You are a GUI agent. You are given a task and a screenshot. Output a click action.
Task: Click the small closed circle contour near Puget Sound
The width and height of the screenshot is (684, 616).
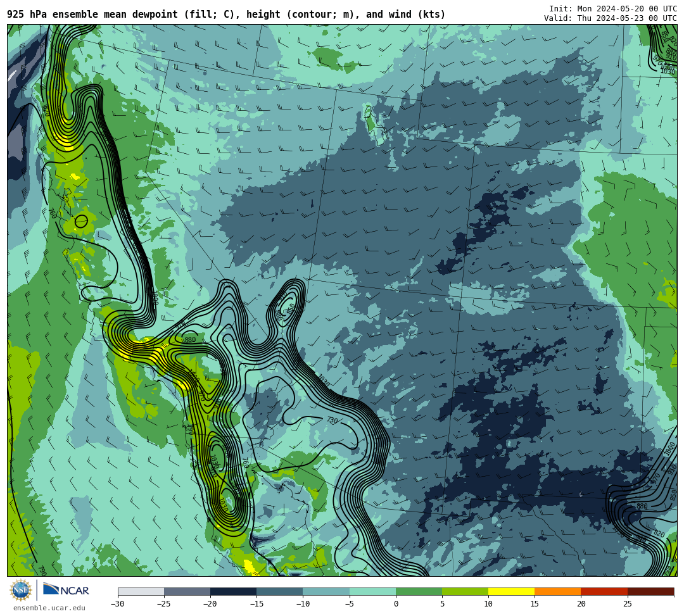[x=81, y=222]
